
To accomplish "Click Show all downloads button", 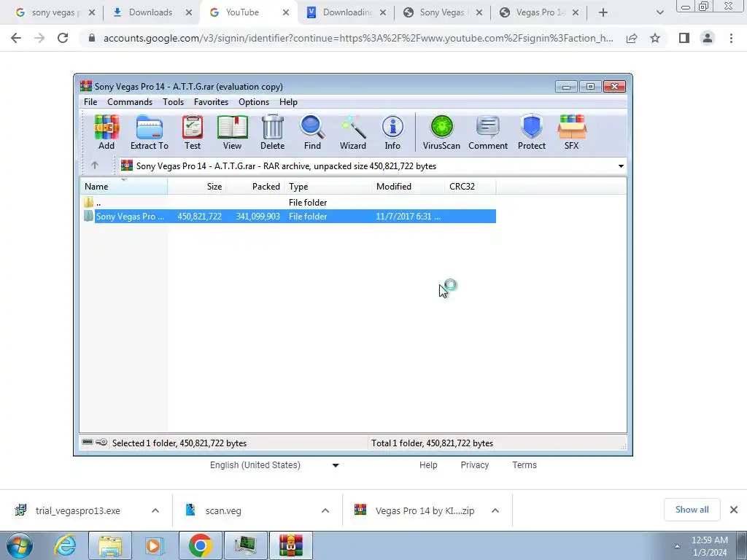I will tap(692, 510).
